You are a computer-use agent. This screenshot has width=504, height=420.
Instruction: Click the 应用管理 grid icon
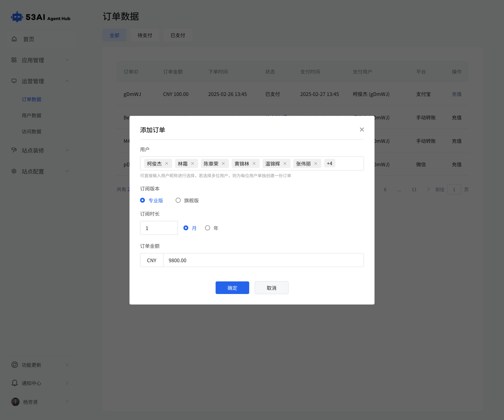(14, 60)
